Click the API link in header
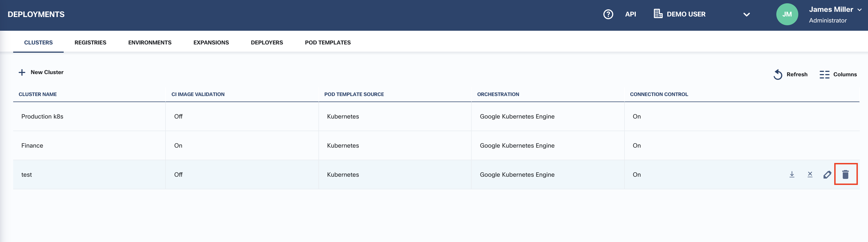 pos(631,14)
